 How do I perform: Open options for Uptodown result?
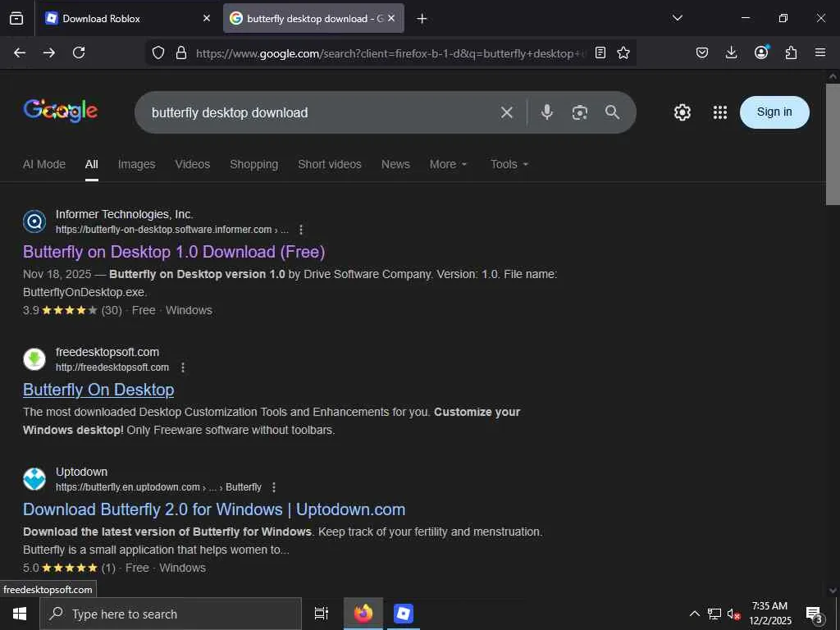tap(274, 487)
